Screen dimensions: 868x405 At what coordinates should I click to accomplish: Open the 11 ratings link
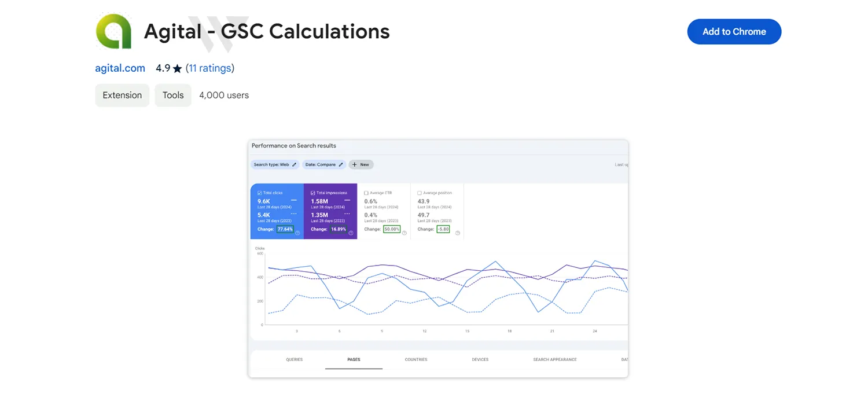pyautogui.click(x=210, y=68)
